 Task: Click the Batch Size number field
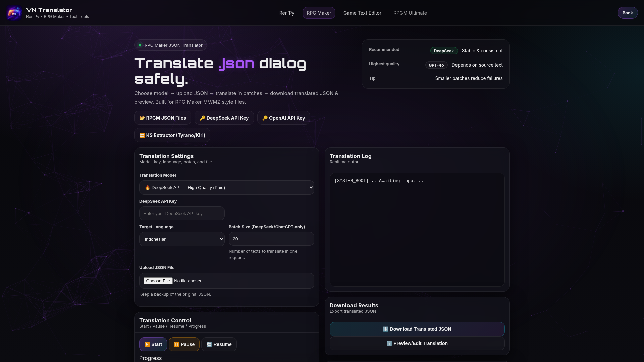[271, 239]
